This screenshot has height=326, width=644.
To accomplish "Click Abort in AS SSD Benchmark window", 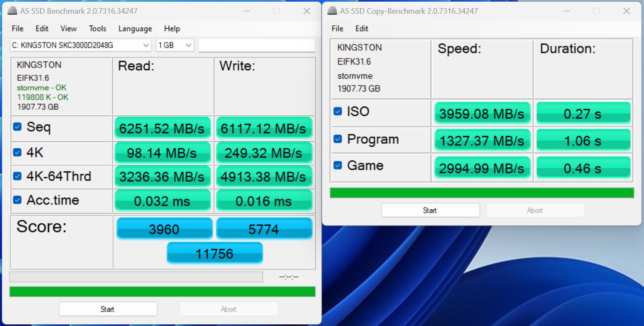I will 229,309.
